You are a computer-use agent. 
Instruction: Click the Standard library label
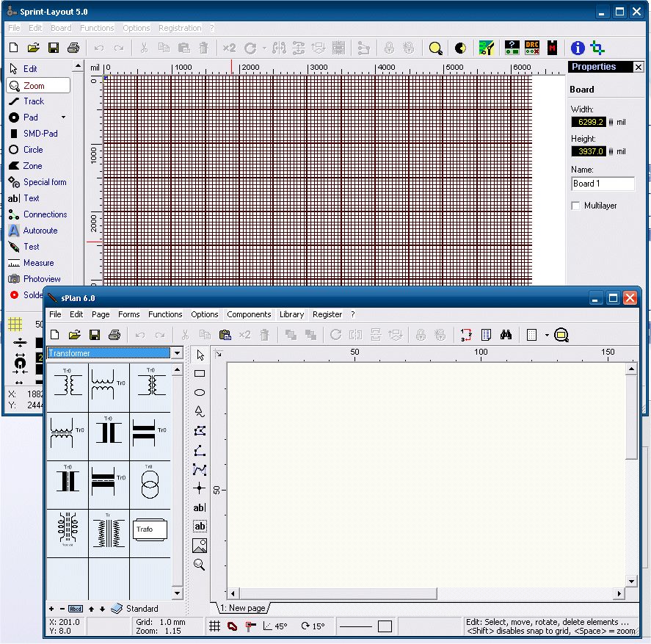tap(142, 609)
